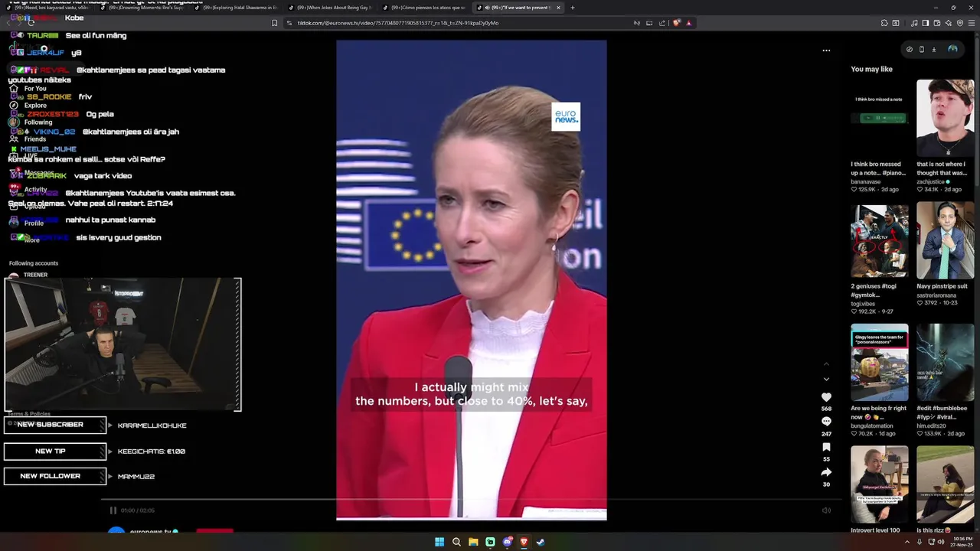Close the 'If we want to prevent' tab
Image resolution: width=980 pixels, height=551 pixels.
pyautogui.click(x=558, y=8)
